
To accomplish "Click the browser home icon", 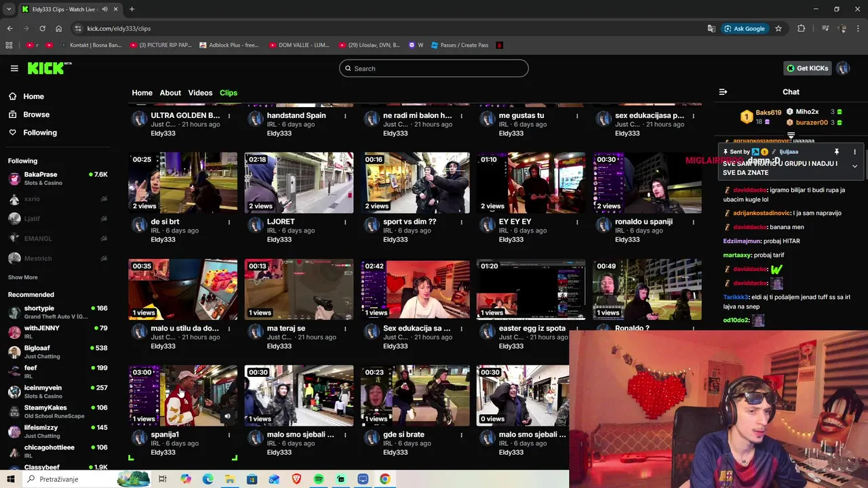I will (x=59, y=28).
